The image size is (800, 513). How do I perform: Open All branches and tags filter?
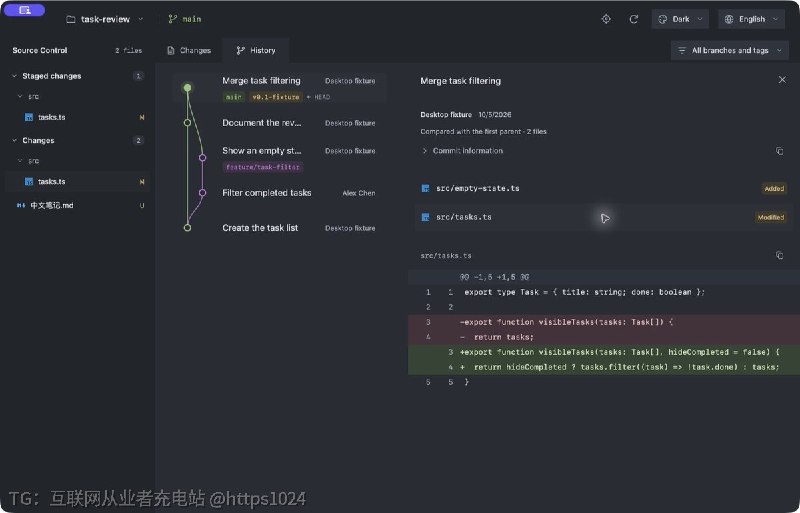pos(730,51)
